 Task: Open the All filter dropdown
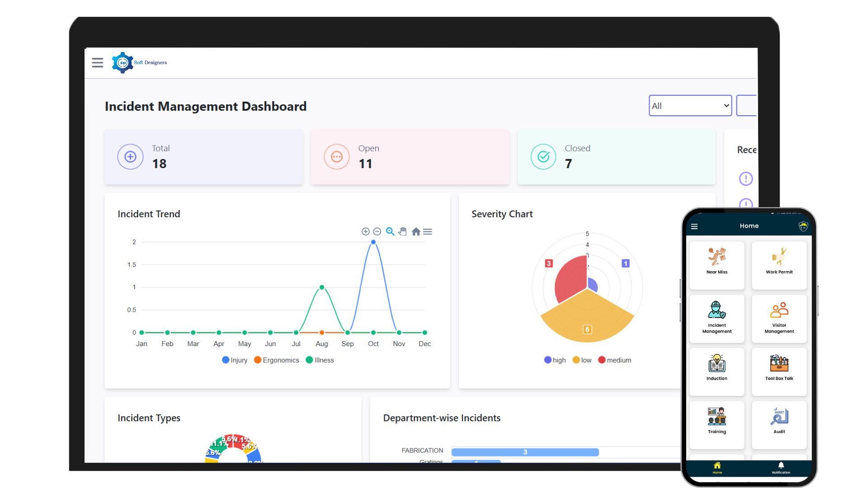(690, 105)
